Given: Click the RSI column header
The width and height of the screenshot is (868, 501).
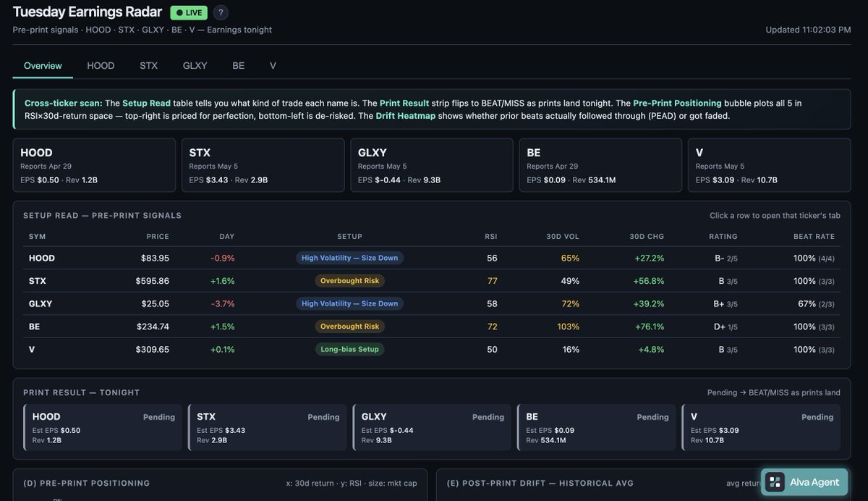Looking at the screenshot, I should (491, 236).
